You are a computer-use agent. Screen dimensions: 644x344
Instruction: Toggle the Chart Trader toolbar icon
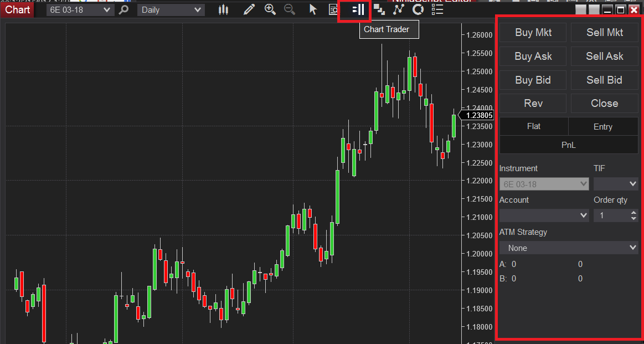[x=358, y=9]
